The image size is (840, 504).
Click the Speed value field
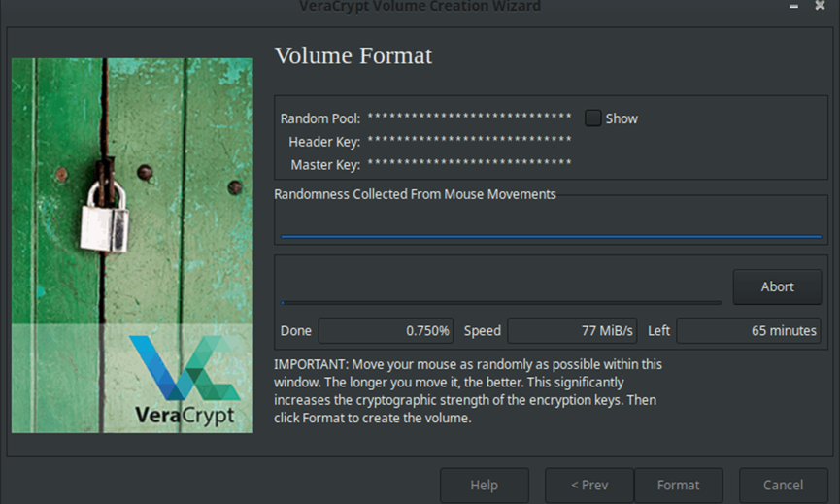pos(572,330)
